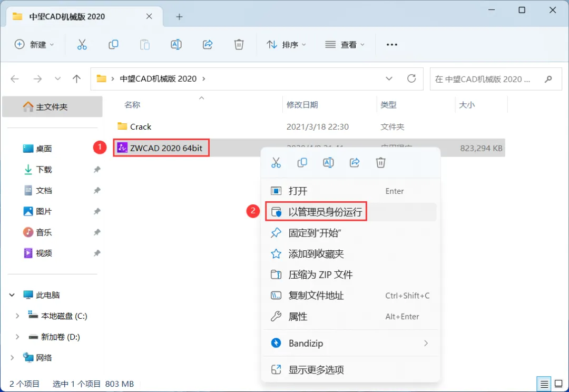Click the Cut icon in the toolbar
569x392 pixels.
pyautogui.click(x=82, y=45)
